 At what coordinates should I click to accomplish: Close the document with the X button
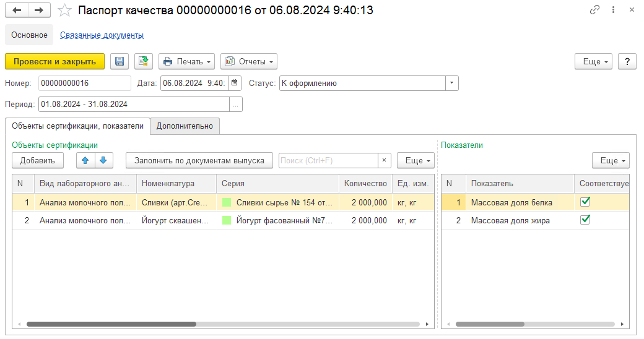(x=632, y=10)
